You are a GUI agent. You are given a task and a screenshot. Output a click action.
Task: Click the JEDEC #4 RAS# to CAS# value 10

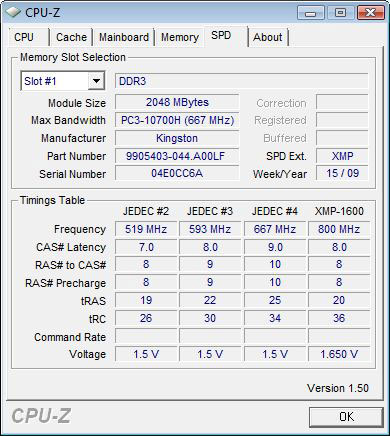click(275, 264)
